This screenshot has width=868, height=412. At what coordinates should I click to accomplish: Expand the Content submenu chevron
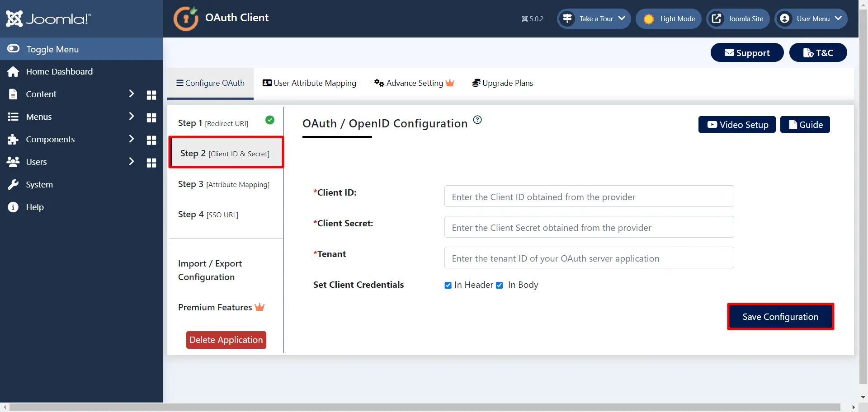pos(132,94)
